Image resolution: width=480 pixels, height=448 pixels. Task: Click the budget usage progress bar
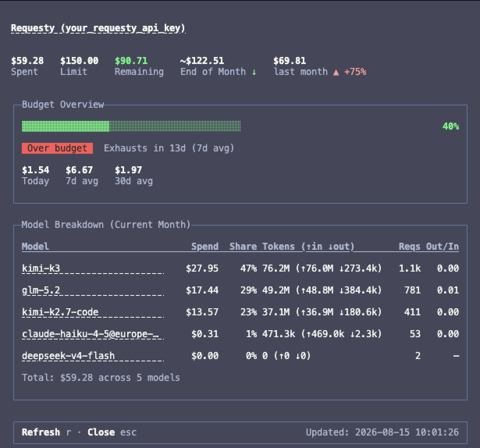click(131, 126)
